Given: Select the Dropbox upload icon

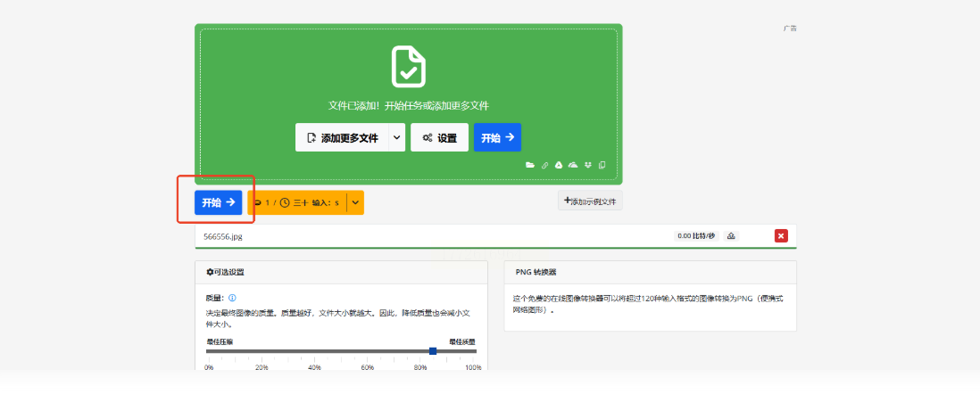Looking at the screenshot, I should coord(587,166).
